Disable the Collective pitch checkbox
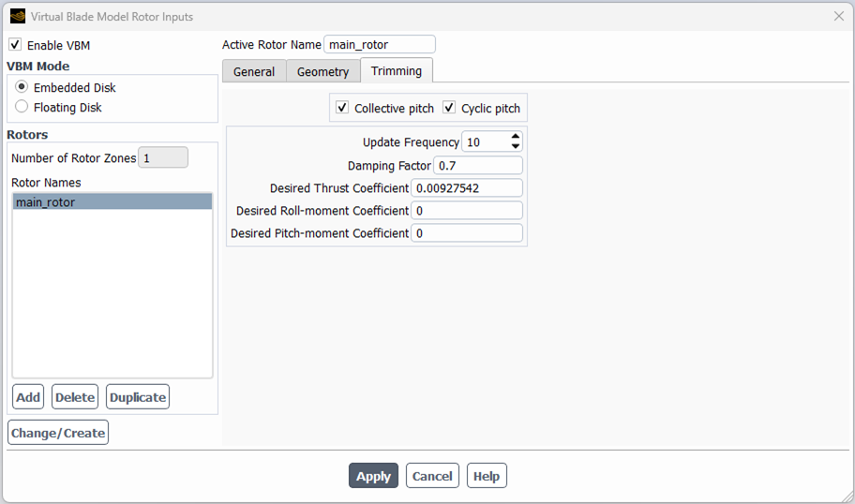 pos(342,108)
